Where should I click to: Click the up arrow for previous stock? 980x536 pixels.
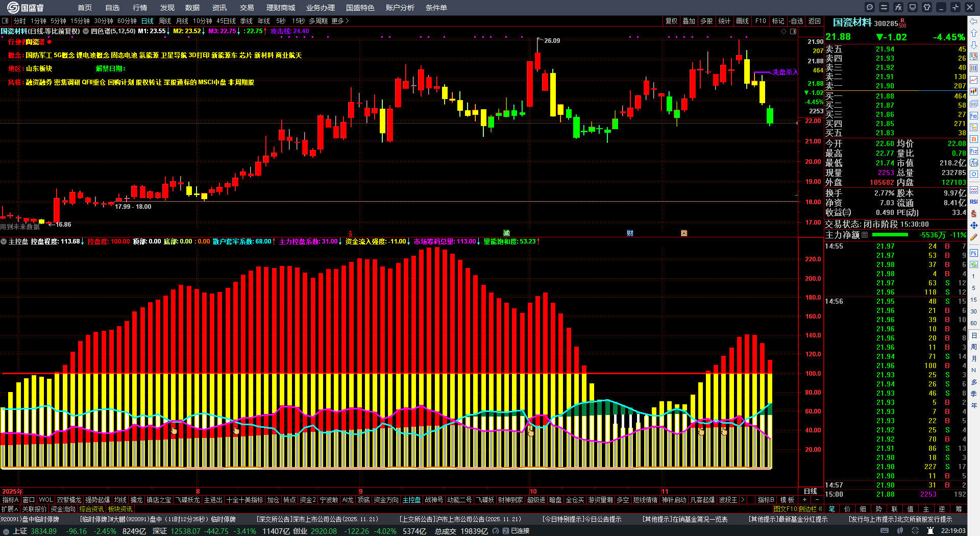974,33
